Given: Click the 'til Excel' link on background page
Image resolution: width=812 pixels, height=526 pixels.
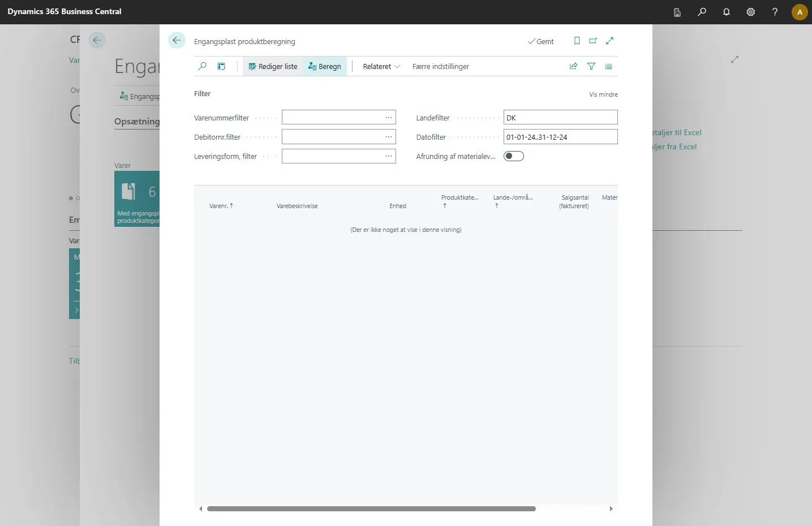Looking at the screenshot, I should [677, 132].
